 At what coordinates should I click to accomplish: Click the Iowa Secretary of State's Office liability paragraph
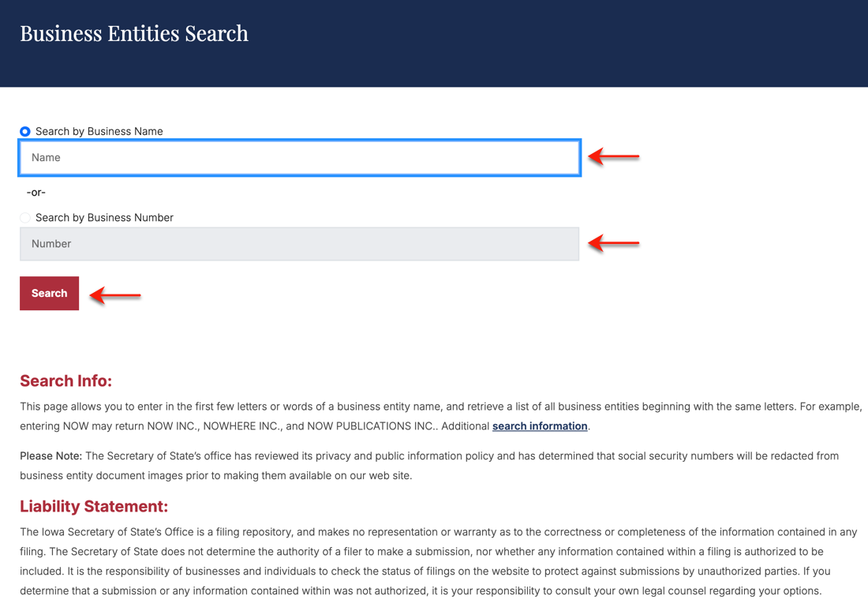pyautogui.click(x=439, y=561)
